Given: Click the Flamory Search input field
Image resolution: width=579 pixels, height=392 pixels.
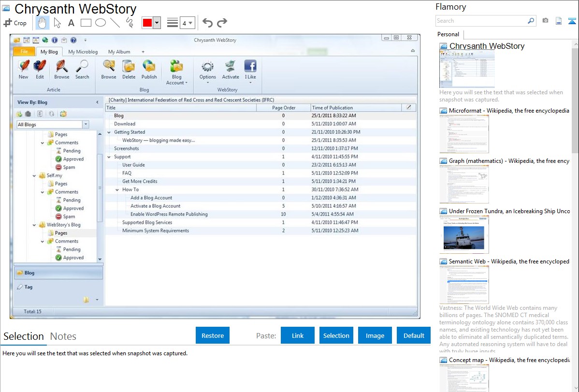Looking at the screenshot, I should coord(481,21).
